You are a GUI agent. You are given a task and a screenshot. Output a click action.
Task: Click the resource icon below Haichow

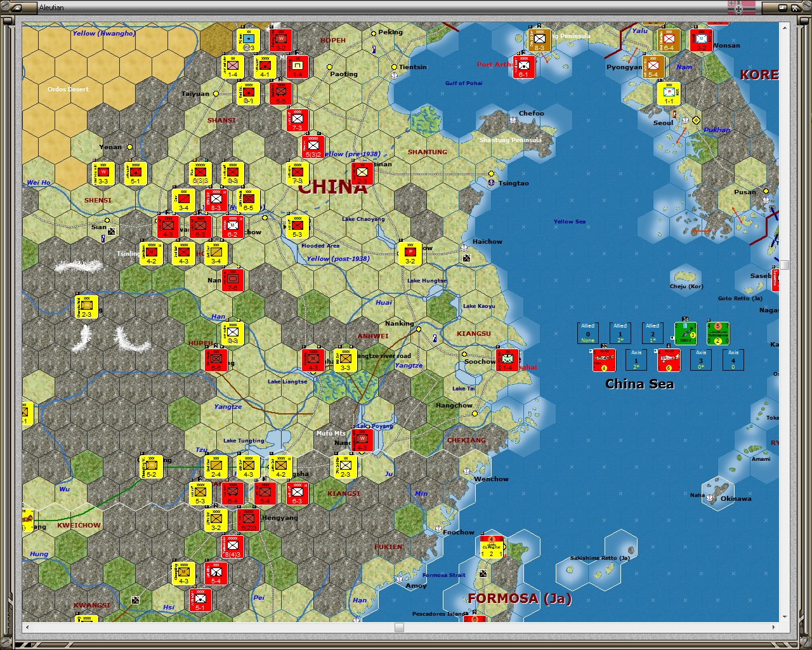coord(466,258)
